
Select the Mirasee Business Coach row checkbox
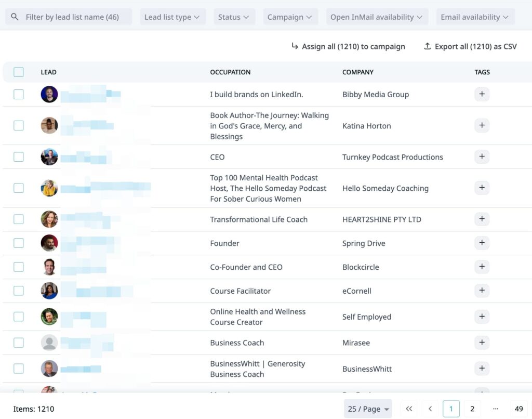(x=19, y=343)
